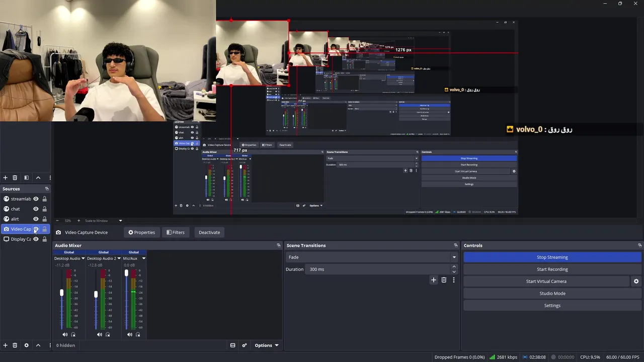Move source up arrow below the sources list

(38, 345)
